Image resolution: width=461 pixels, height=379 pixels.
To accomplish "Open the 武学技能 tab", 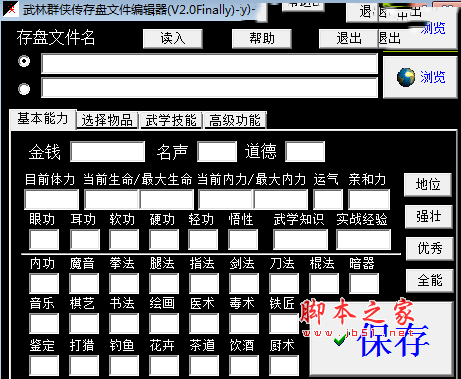I will point(171,120).
